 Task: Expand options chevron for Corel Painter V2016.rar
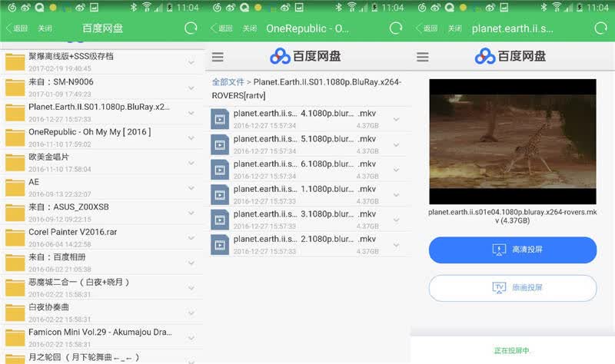191,238
